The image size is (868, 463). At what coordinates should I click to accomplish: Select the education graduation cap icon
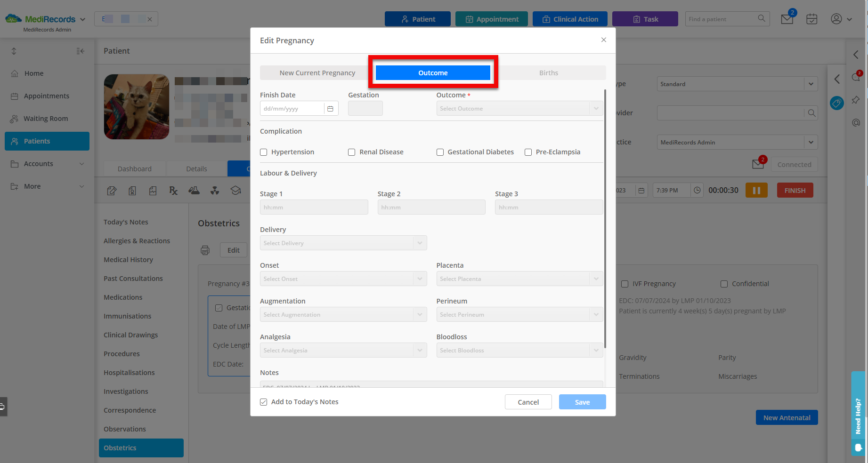pos(236,191)
